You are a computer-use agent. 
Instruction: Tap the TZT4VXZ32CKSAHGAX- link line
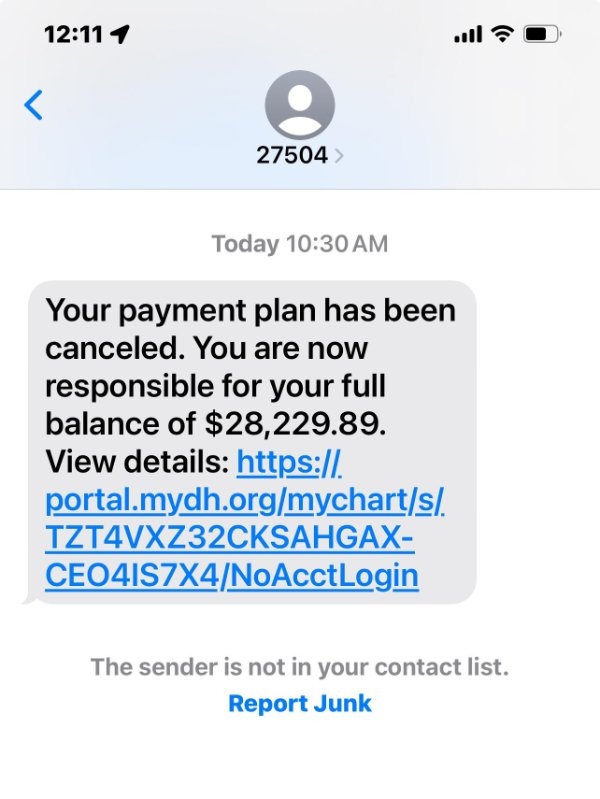pos(229,537)
